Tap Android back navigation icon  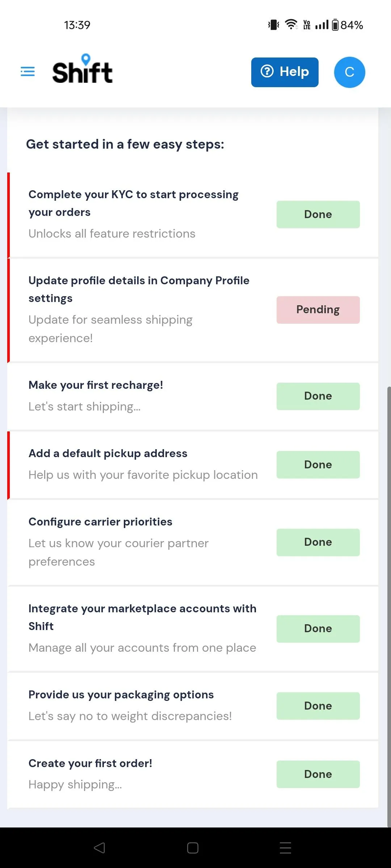coord(99,848)
